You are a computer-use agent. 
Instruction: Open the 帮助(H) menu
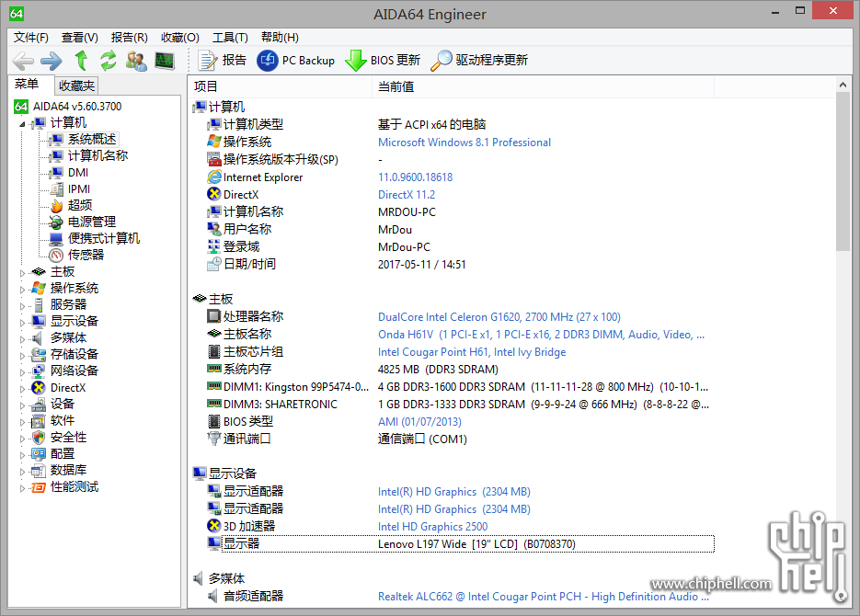coord(280,38)
